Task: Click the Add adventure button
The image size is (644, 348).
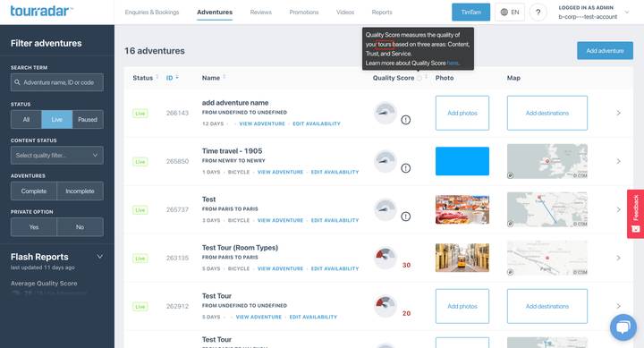Action: [605, 50]
